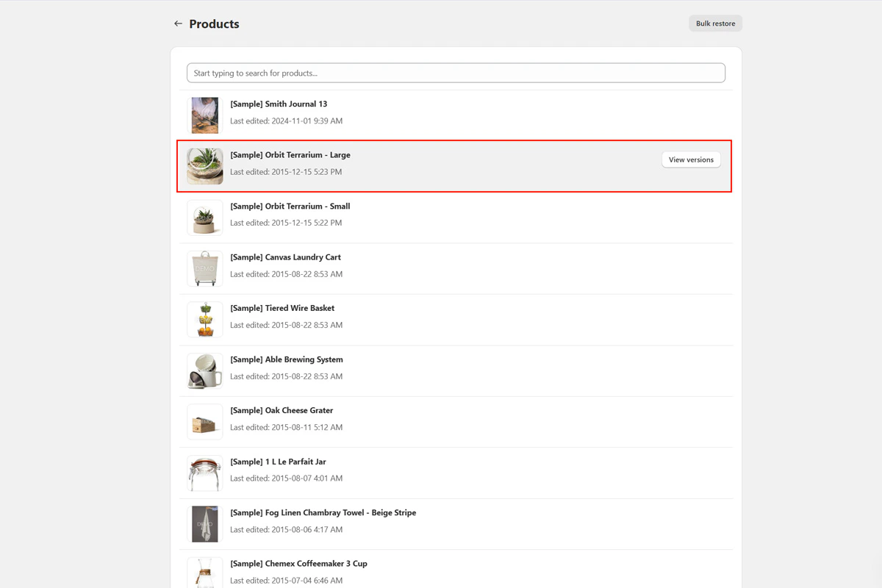Open the 1 L Le Parfait Jar product
The width and height of the screenshot is (882, 588).
[x=278, y=461]
